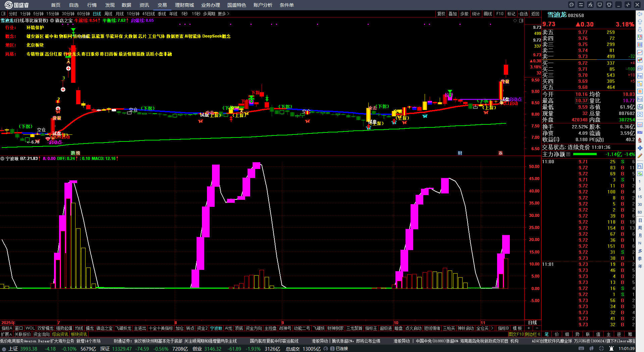Expand the 宁波敢 indicator dropdown arrow
Viewport: 644px width, 352px height.
(x=2, y=159)
